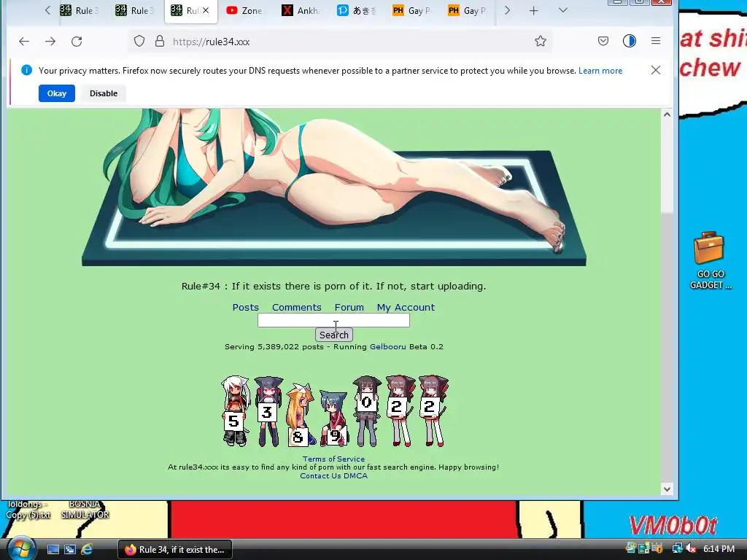The image size is (747, 560).
Task: Click the 6:14 PM taskbar clock
Action: click(x=719, y=549)
